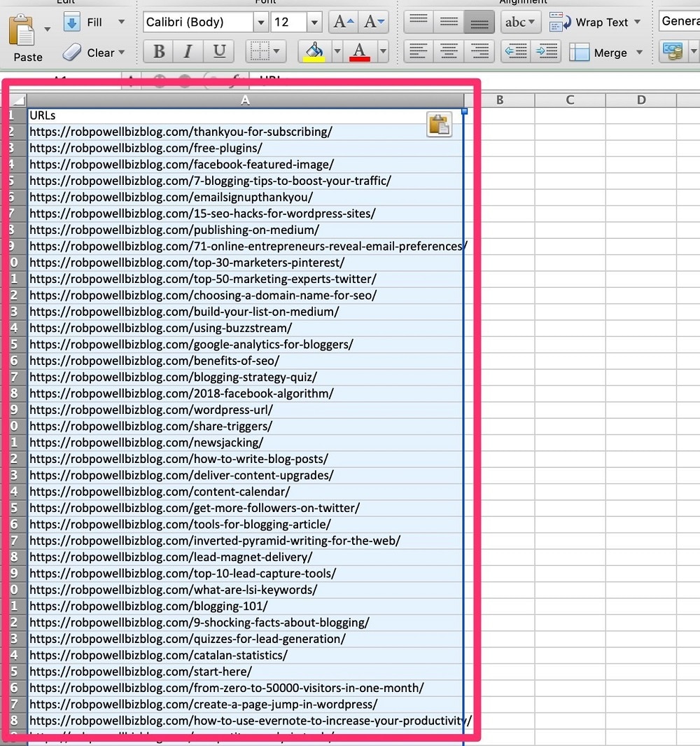
Task: Open the abc text orientation menu
Action: (521, 22)
